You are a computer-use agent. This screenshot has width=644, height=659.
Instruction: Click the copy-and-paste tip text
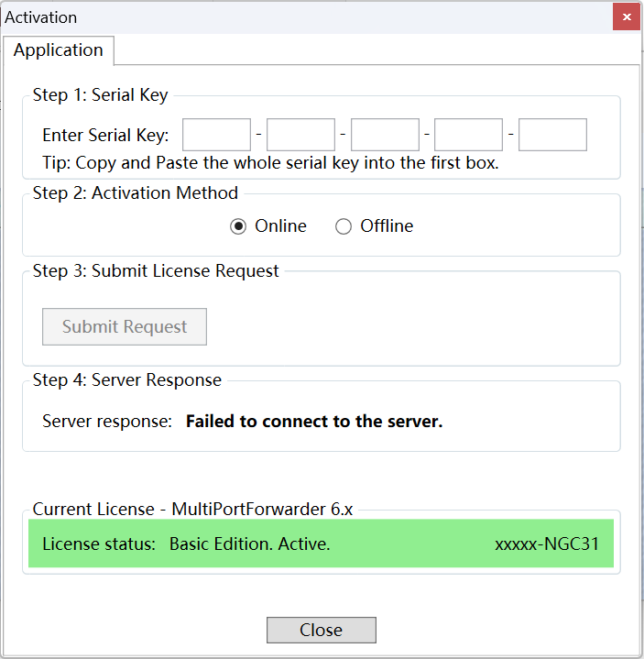pyautogui.click(x=270, y=164)
